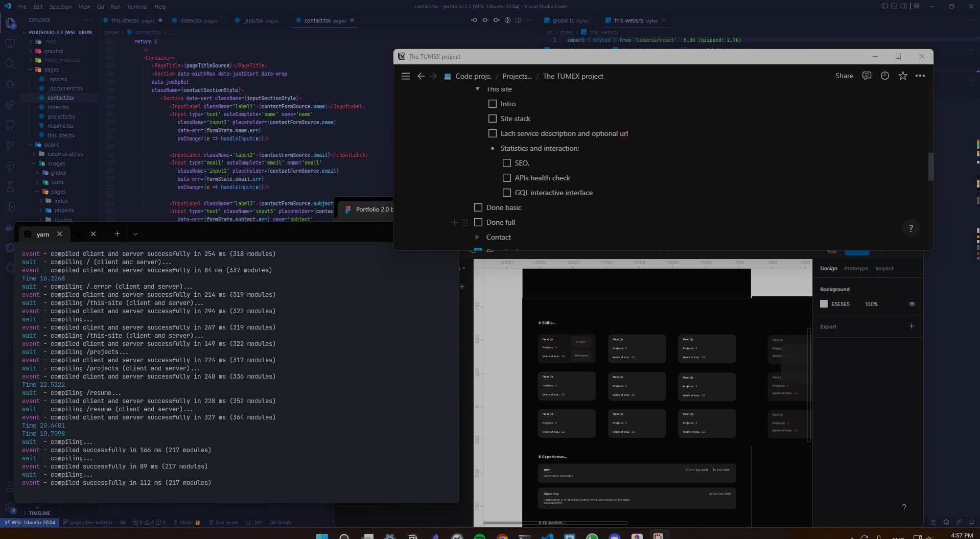Open Spotify from the Windows taskbar
Screen dimensions: 980x539
coord(479,536)
